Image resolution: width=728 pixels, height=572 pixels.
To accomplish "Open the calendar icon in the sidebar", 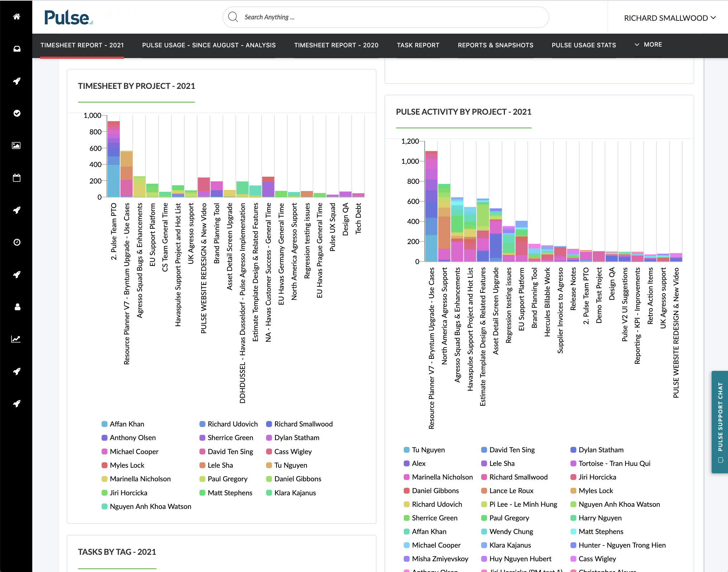I will click(16, 178).
